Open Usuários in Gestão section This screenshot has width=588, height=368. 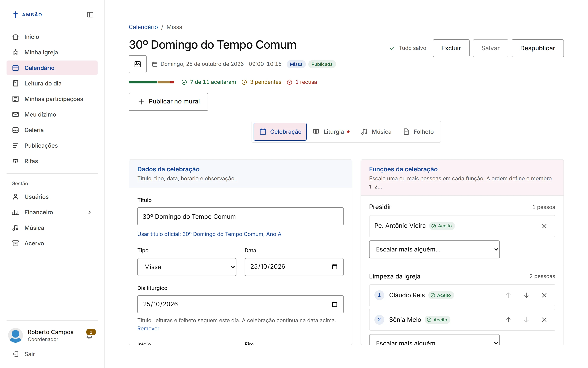point(52,197)
